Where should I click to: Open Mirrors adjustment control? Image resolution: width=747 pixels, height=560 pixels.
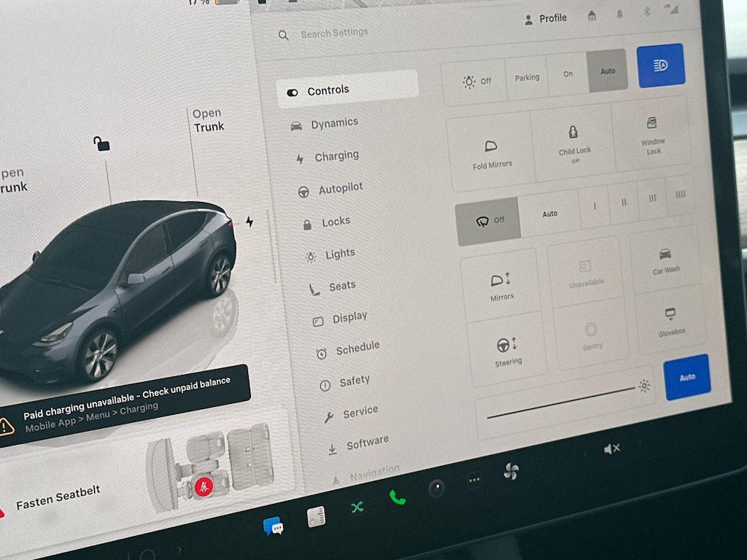(501, 287)
